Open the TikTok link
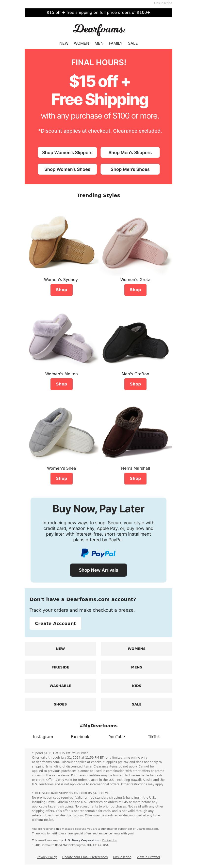Viewport: 197px width, 868px height. point(154,737)
